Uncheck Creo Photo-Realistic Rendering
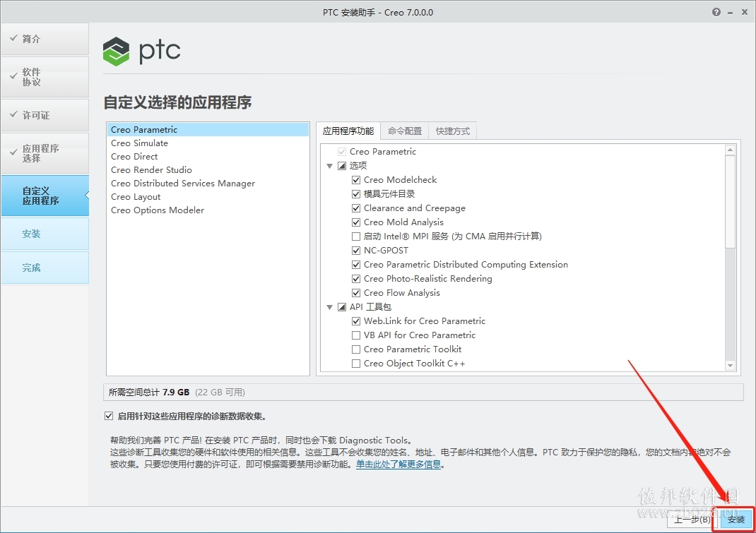756x533 pixels. (356, 279)
